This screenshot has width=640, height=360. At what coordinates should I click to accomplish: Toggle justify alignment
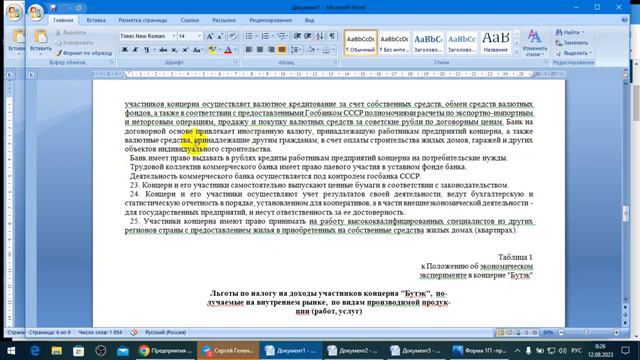pos(282,50)
